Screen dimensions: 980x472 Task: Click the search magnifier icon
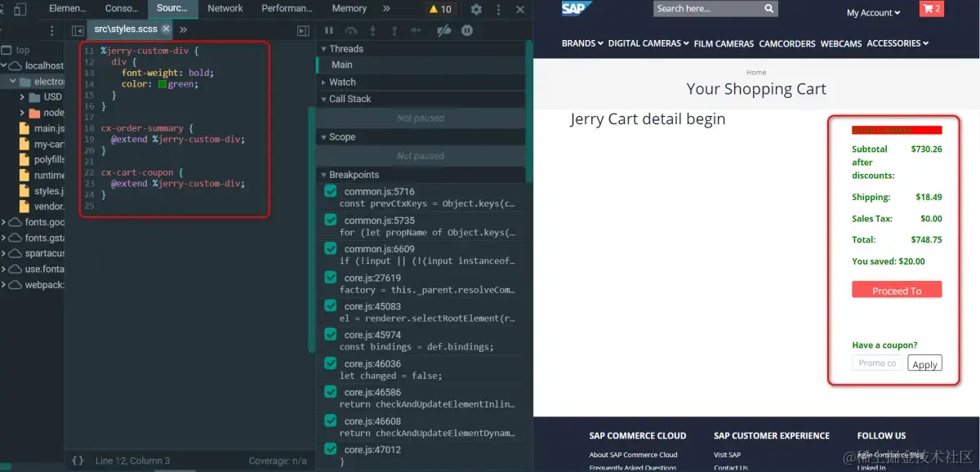pos(768,9)
